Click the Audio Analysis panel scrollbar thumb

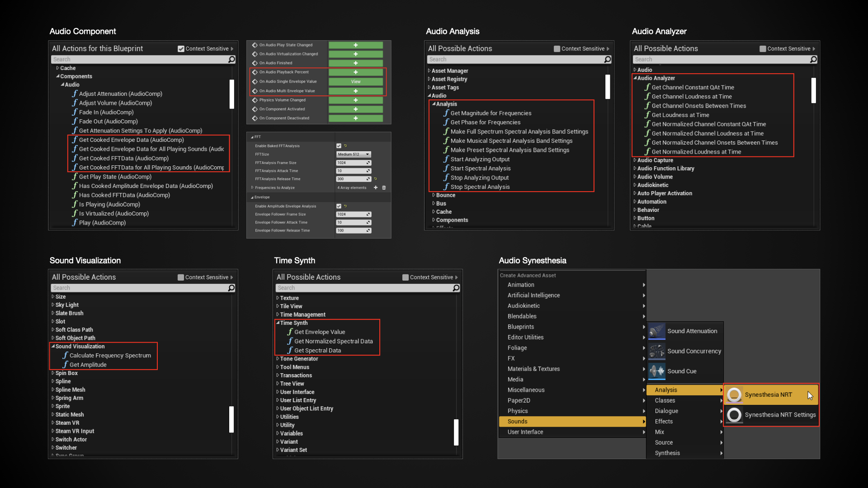tap(608, 86)
